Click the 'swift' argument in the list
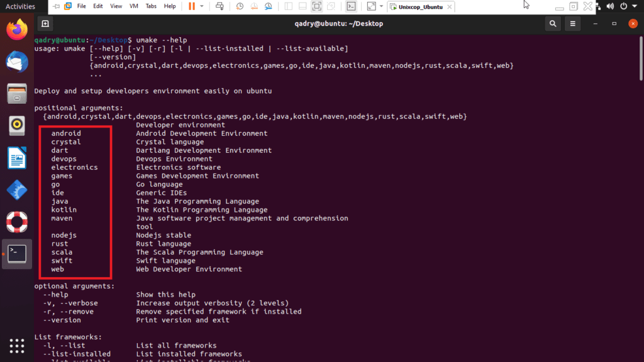 point(62,261)
